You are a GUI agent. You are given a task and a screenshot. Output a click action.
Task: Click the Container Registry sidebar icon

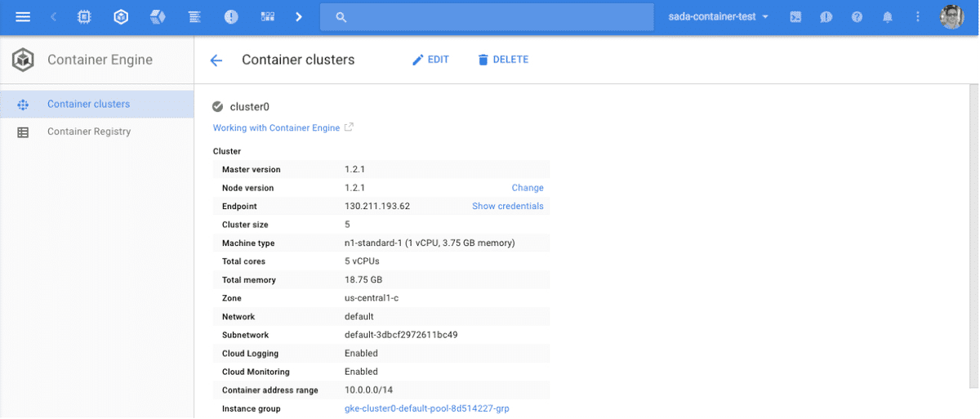coord(23,131)
